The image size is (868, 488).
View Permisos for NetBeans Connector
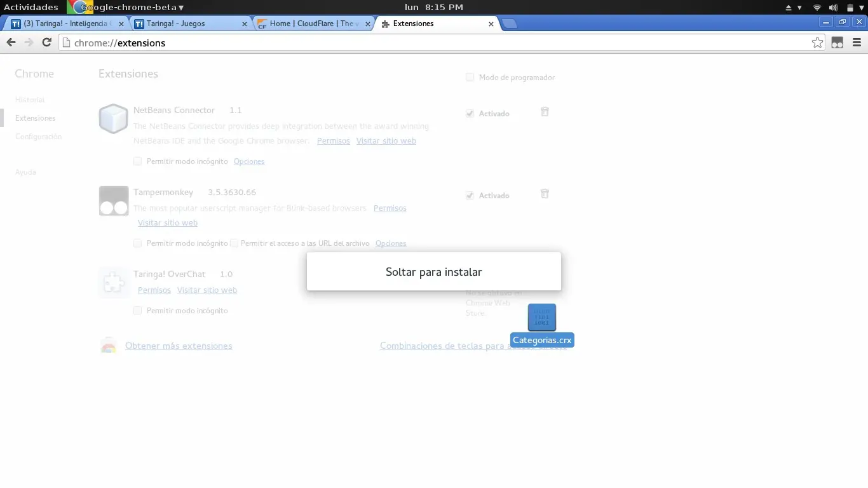tap(334, 141)
